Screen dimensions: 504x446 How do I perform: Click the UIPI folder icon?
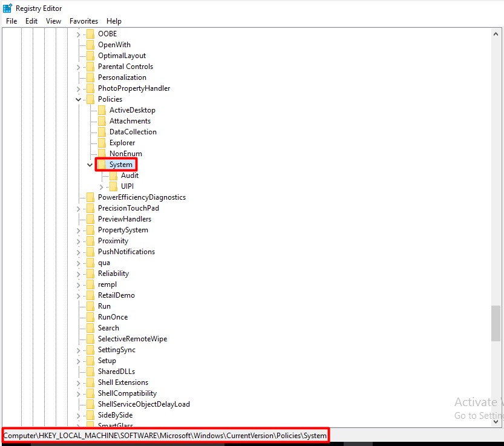tap(114, 186)
